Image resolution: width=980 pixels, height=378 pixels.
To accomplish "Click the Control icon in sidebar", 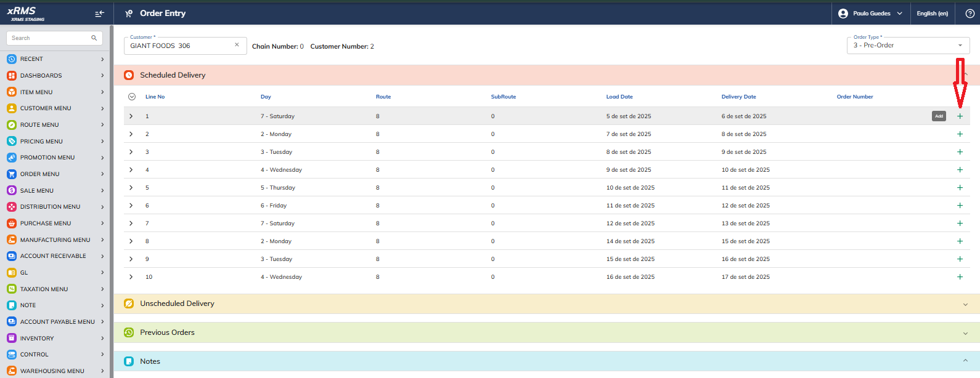I will coord(11,355).
